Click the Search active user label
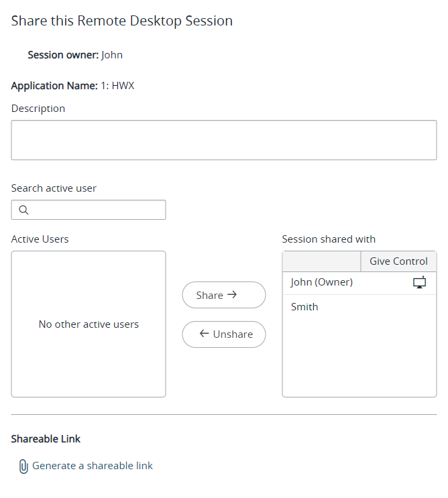Screen dimensions: 448x498 pyautogui.click(x=54, y=188)
